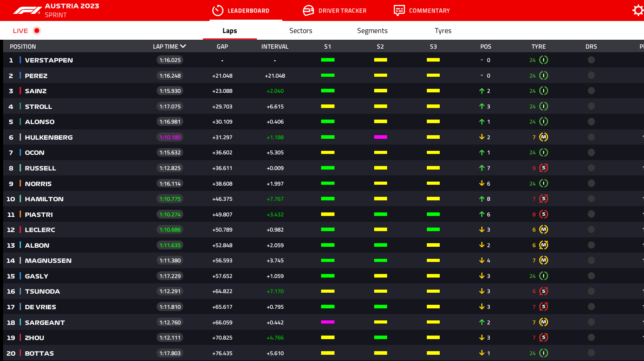Click Zhou's +4.766 interval value

pyautogui.click(x=275, y=338)
